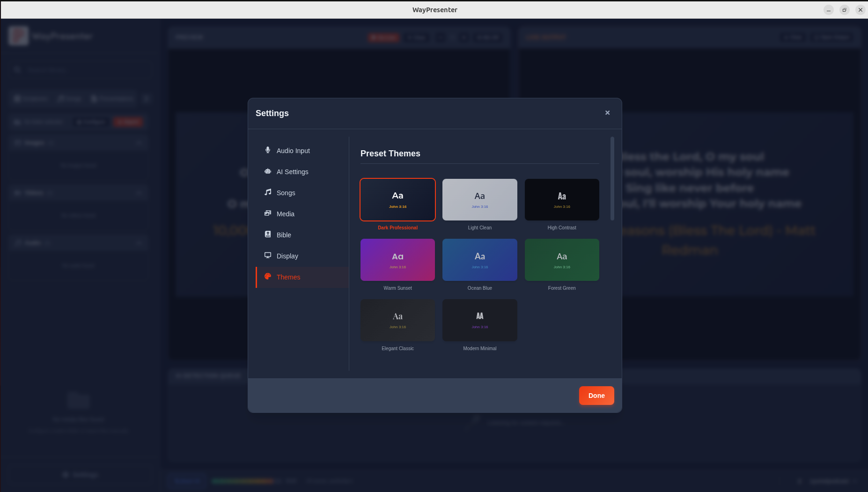Choose the Light Clean theme preset

[x=479, y=199]
